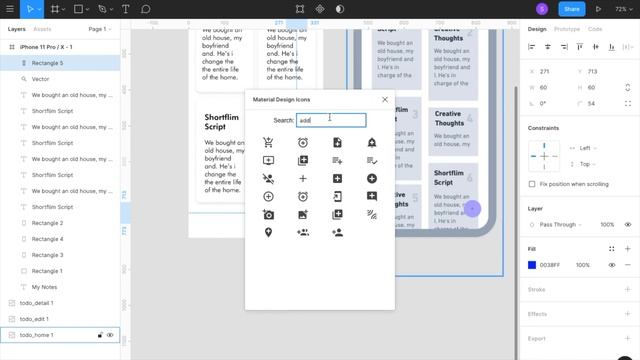Image resolution: width=640 pixels, height=360 pixels.
Task: Choose the playlist add check icon
Action: tap(372, 160)
